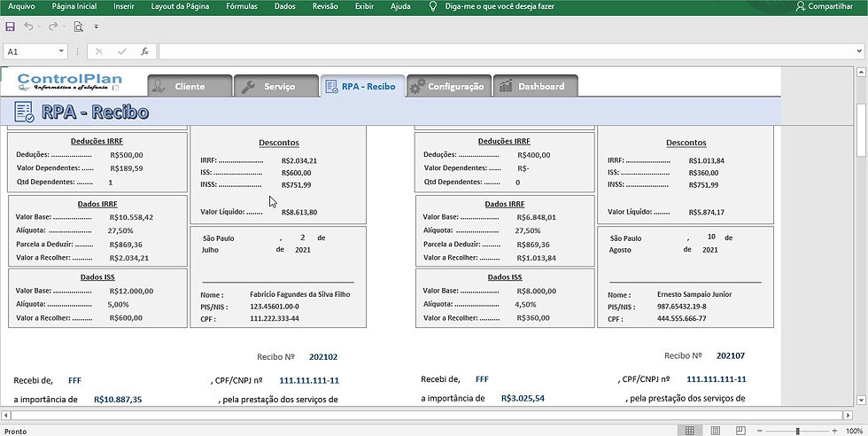Click the zoom slider handle

pyautogui.click(x=798, y=431)
